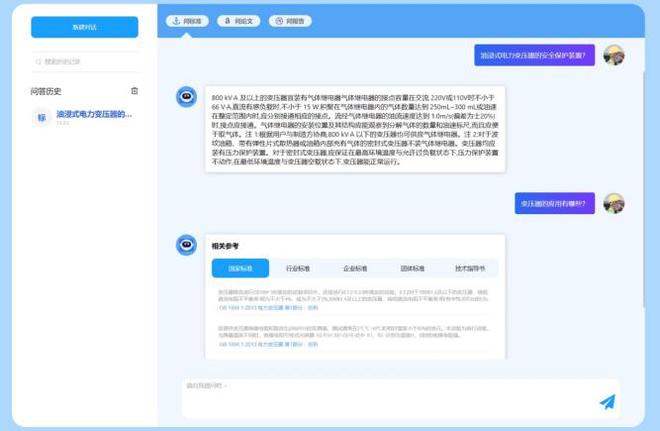The height and width of the screenshot is (431, 660).
Task: Click robot avatar beside the 800 kVA answer
Action: coord(186,97)
